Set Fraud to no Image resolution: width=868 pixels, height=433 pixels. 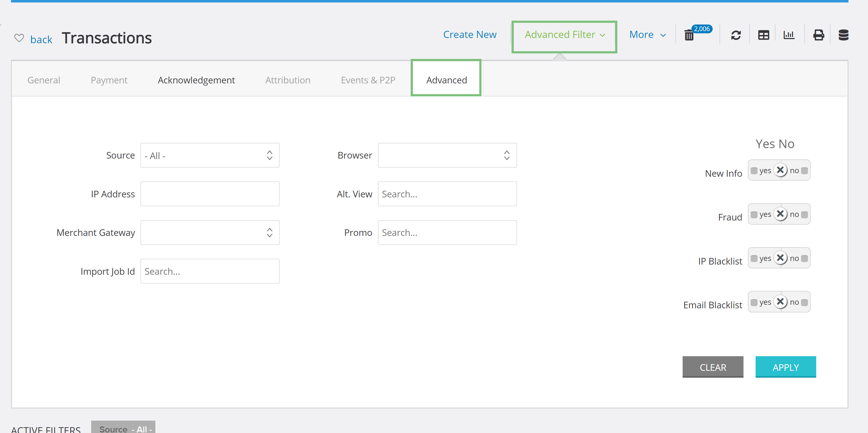coord(799,214)
